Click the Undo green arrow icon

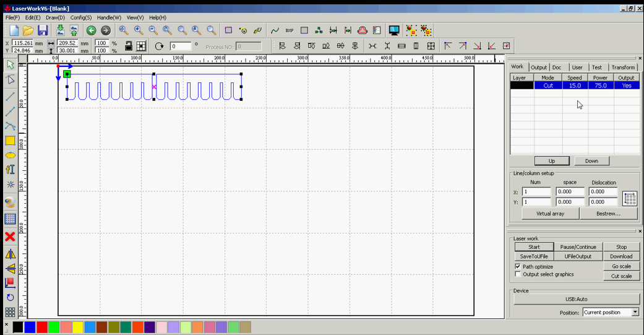91,30
